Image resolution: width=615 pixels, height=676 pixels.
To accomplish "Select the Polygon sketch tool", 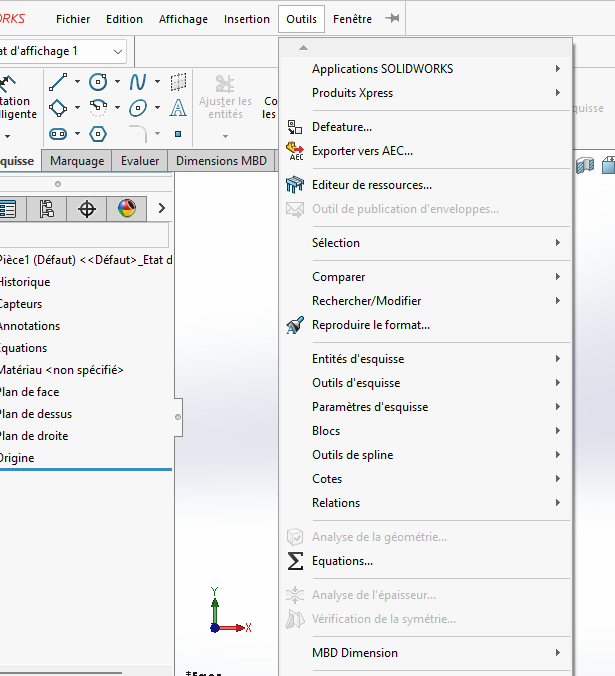I will tap(98, 133).
